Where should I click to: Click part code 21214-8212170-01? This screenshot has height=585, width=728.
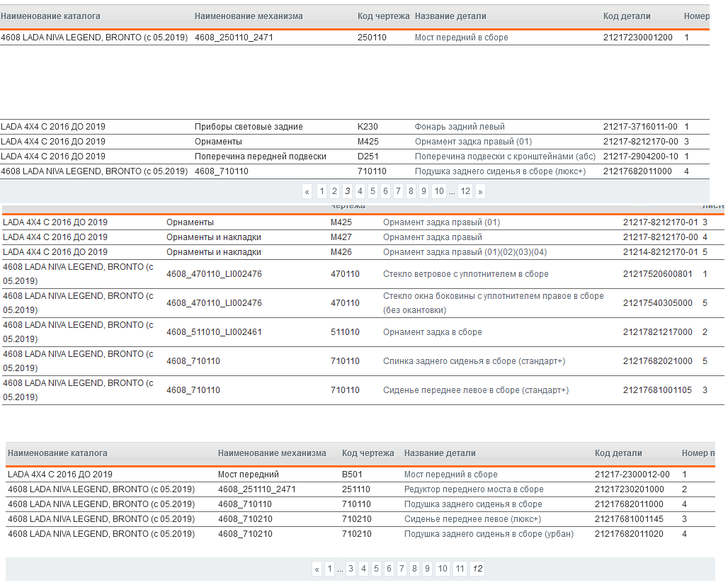coord(660,252)
